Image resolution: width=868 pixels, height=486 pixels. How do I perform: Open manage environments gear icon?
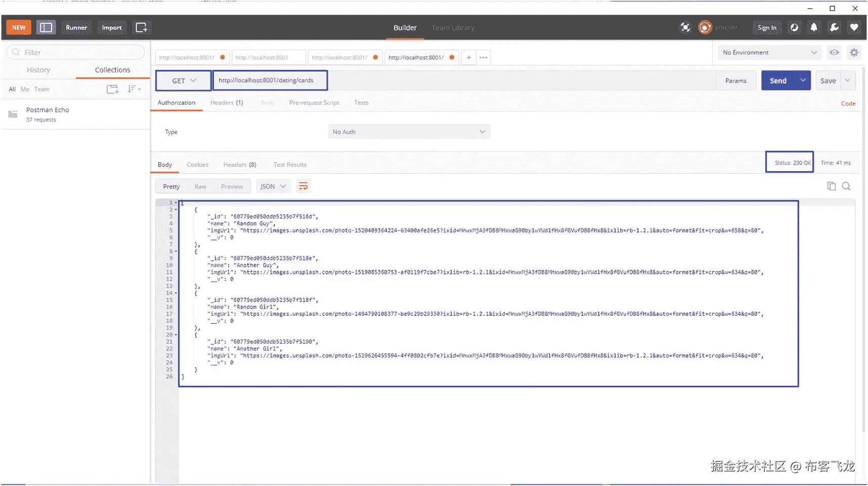tap(854, 52)
